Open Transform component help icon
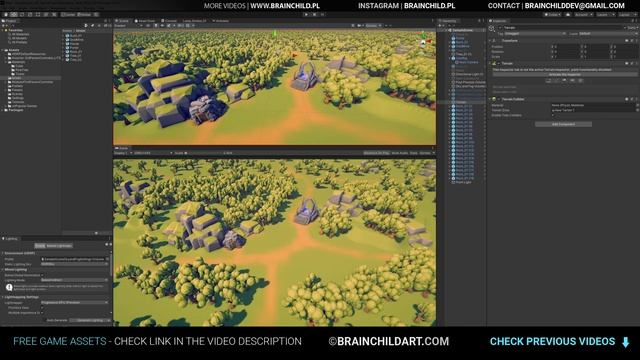The image size is (640, 360). 627,41
